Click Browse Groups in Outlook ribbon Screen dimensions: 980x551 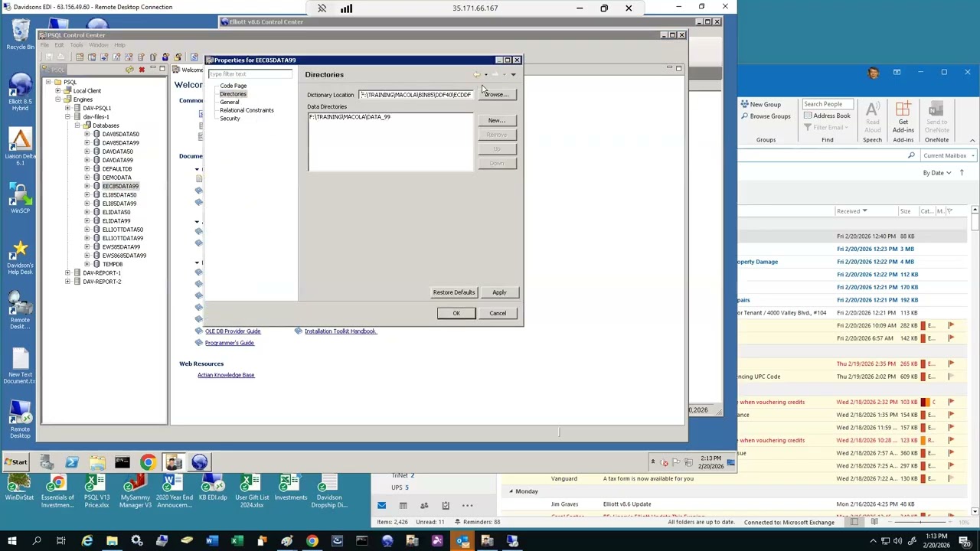click(765, 116)
